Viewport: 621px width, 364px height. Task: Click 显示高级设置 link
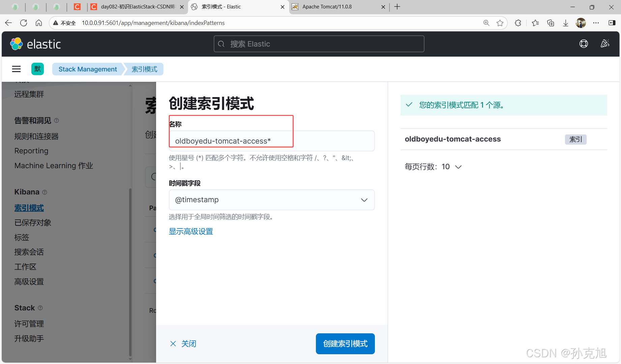click(191, 232)
